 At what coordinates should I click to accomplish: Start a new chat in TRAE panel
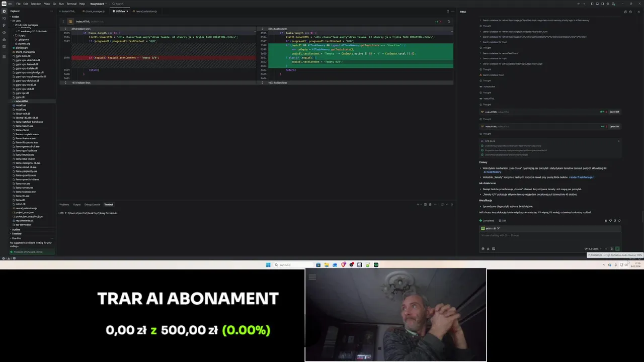[x=626, y=12]
